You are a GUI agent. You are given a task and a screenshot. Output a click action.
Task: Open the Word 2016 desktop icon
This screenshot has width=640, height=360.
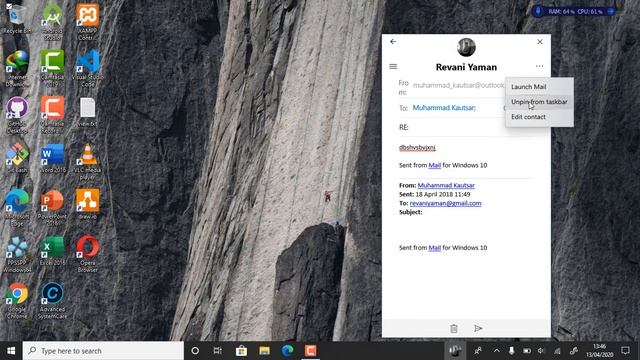tap(52, 158)
